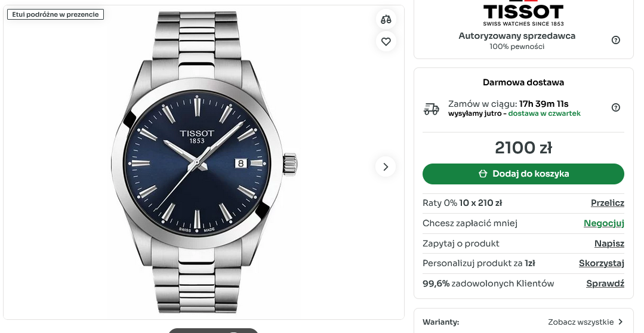Image resolution: width=644 pixels, height=333 pixels.
Task: Click Napisz to ask about the product
Action: tap(609, 243)
